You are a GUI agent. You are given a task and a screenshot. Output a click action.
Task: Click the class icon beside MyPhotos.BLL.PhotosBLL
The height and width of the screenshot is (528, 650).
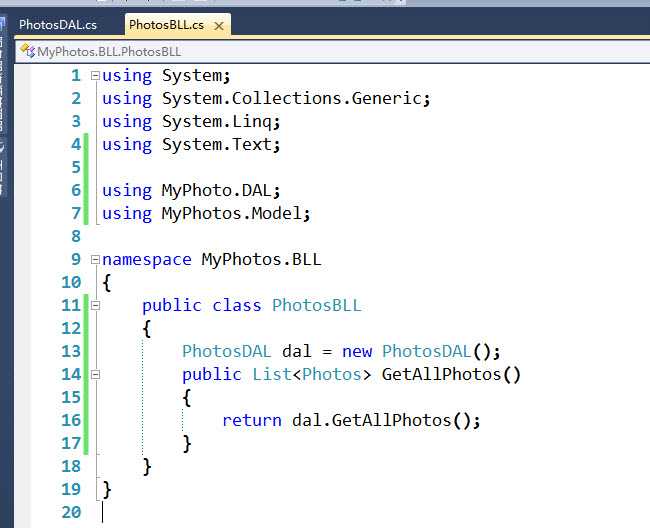pyautogui.click(x=27, y=51)
